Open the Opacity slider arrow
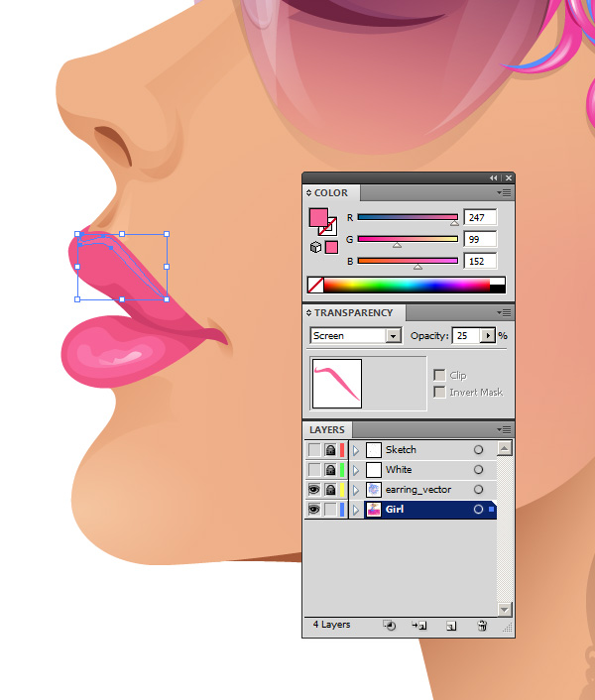This screenshot has width=595, height=700. (487, 336)
